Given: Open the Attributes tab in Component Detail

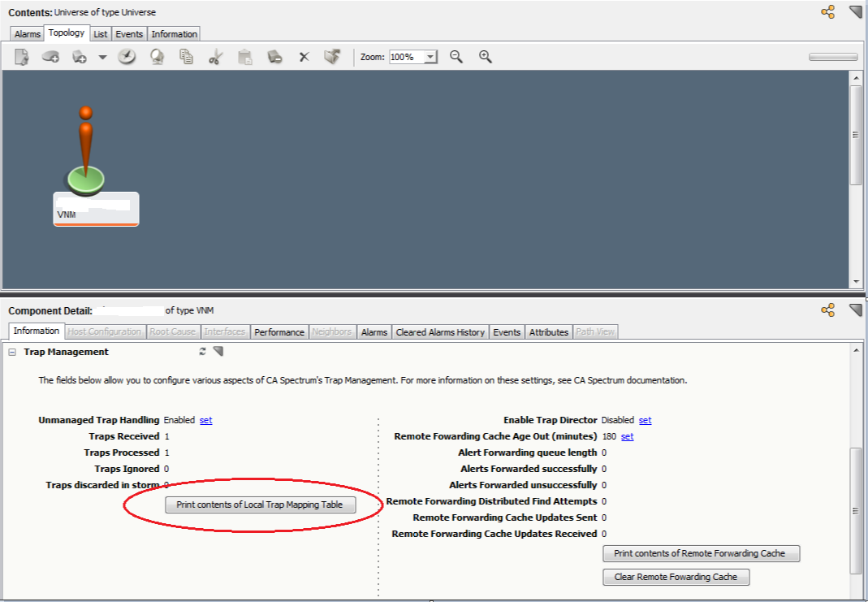Looking at the screenshot, I should (548, 332).
